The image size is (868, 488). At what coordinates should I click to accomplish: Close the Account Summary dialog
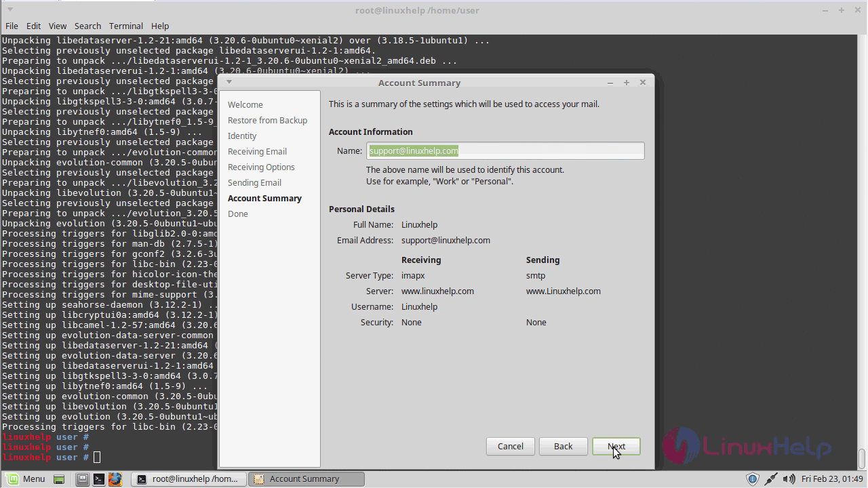(643, 83)
